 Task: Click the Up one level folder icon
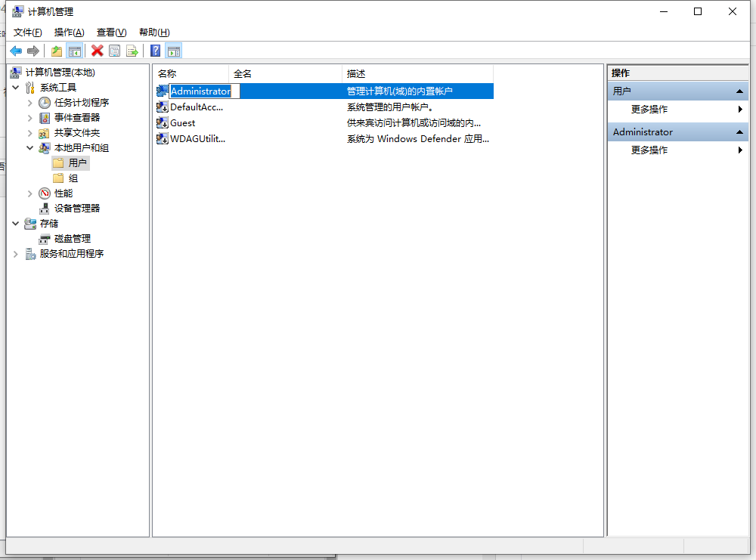(57, 51)
